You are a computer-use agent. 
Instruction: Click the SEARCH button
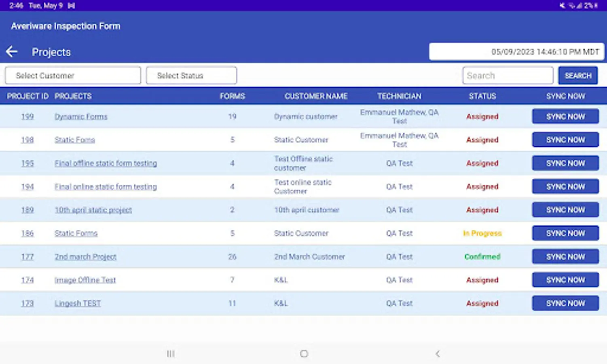(x=578, y=76)
